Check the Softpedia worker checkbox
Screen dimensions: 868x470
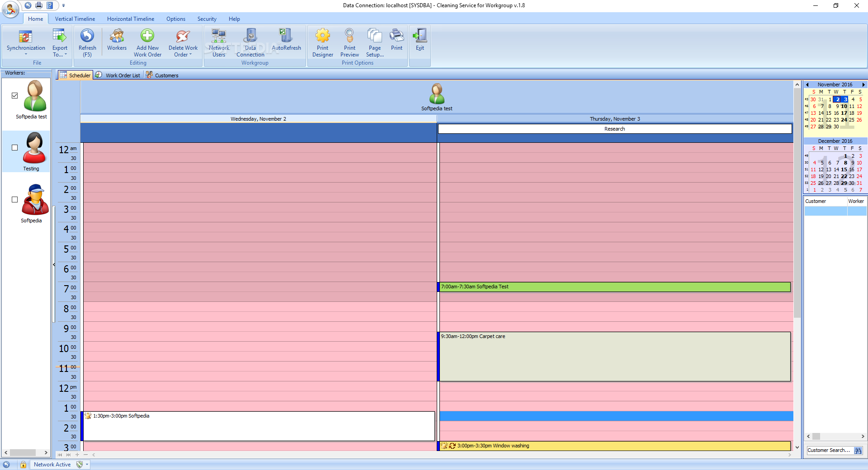pyautogui.click(x=15, y=199)
